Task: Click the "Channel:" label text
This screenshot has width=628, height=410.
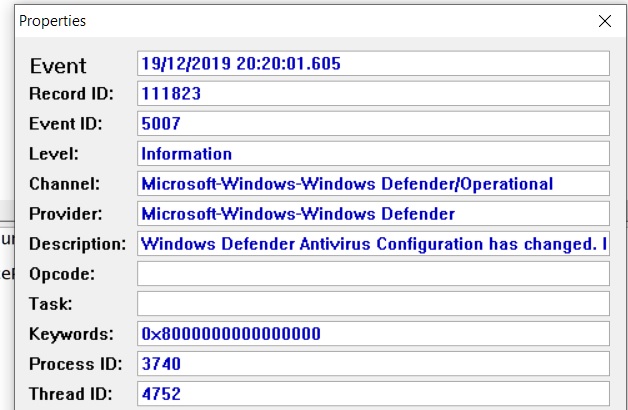Action: coord(66,184)
